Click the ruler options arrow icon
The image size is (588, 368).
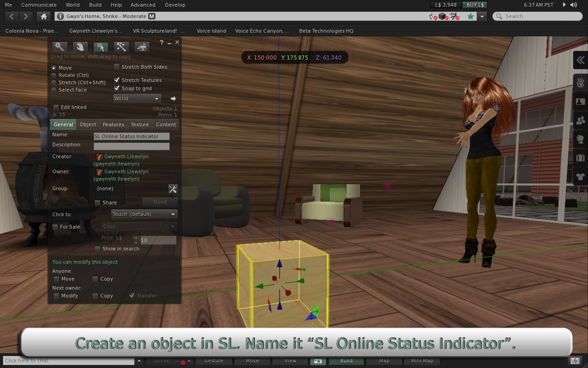(x=173, y=99)
